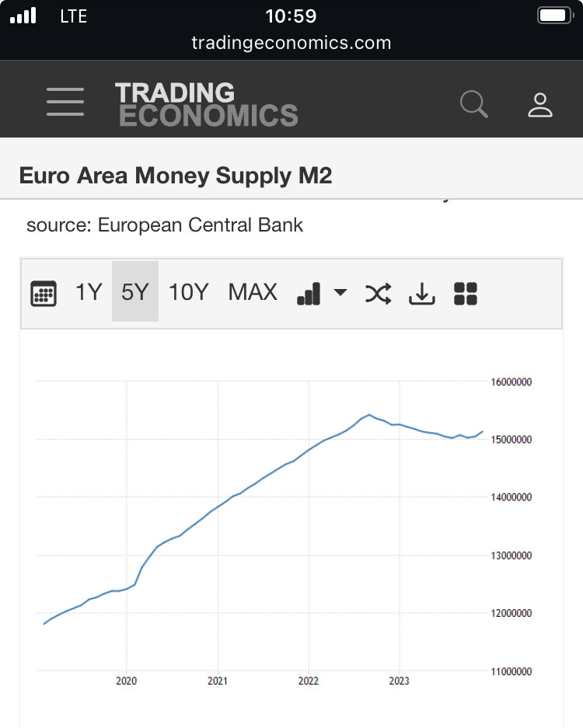Show the MAX historical range

click(253, 292)
